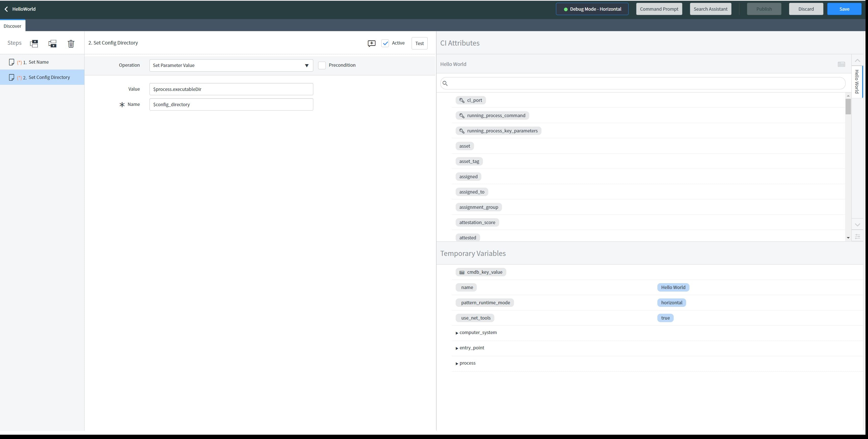Select the vertical Hello World tab on right edge
The width and height of the screenshot is (868, 439).
point(857,82)
